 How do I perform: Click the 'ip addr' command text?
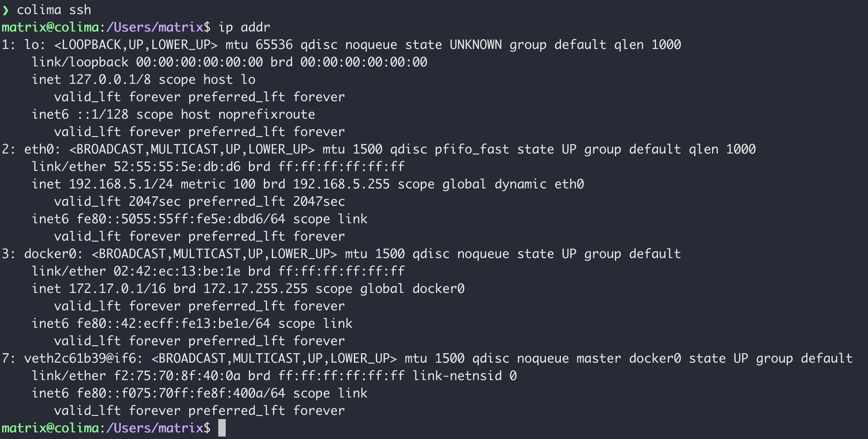(244, 27)
